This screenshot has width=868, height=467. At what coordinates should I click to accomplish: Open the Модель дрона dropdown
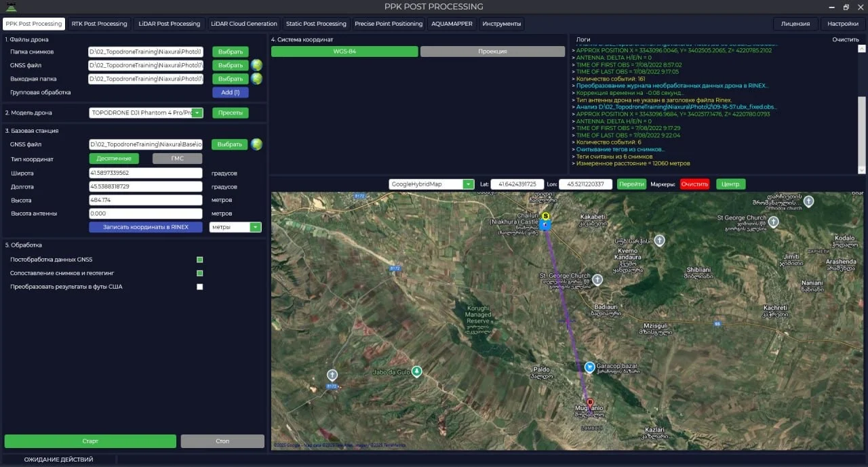(x=197, y=113)
